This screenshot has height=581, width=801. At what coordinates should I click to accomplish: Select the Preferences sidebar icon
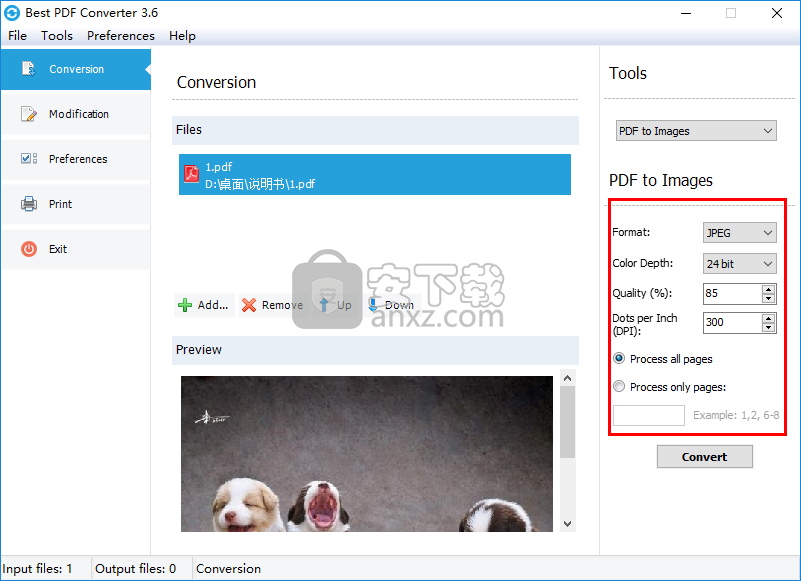click(x=29, y=159)
